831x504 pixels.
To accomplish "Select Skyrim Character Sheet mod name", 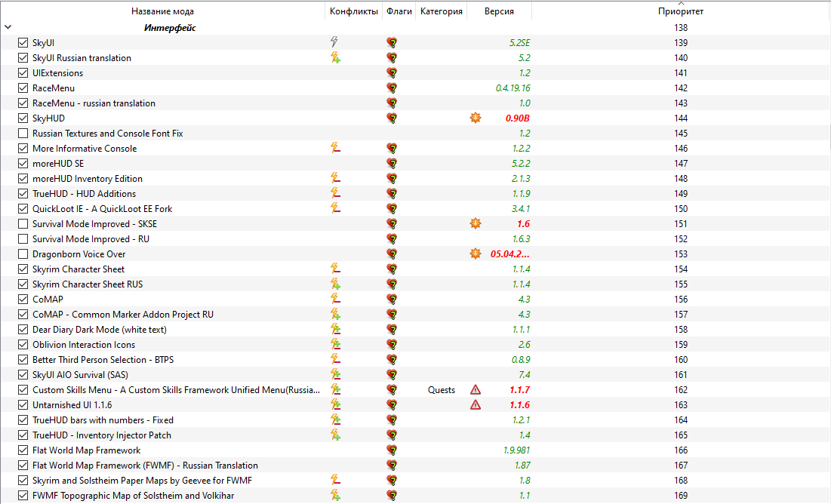I will tap(78, 269).
